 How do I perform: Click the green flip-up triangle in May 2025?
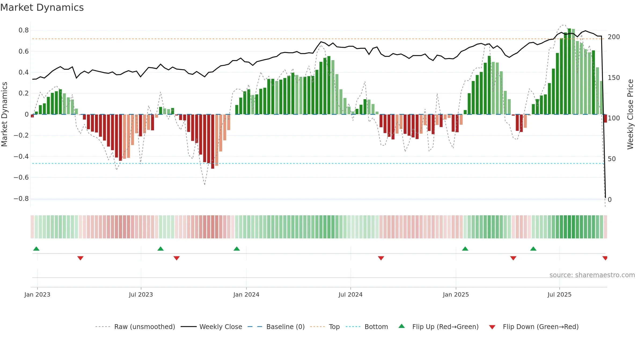tap(533, 249)
